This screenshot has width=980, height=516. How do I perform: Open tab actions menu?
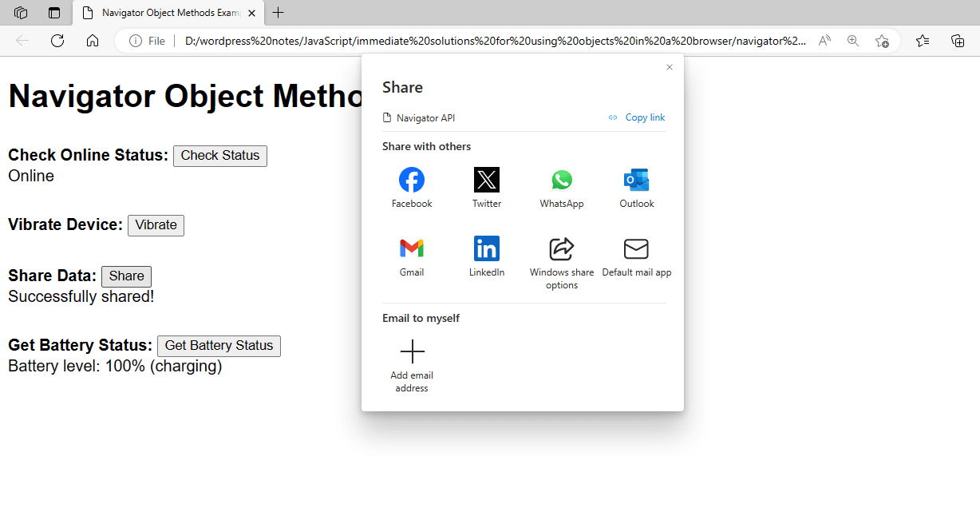tap(54, 13)
